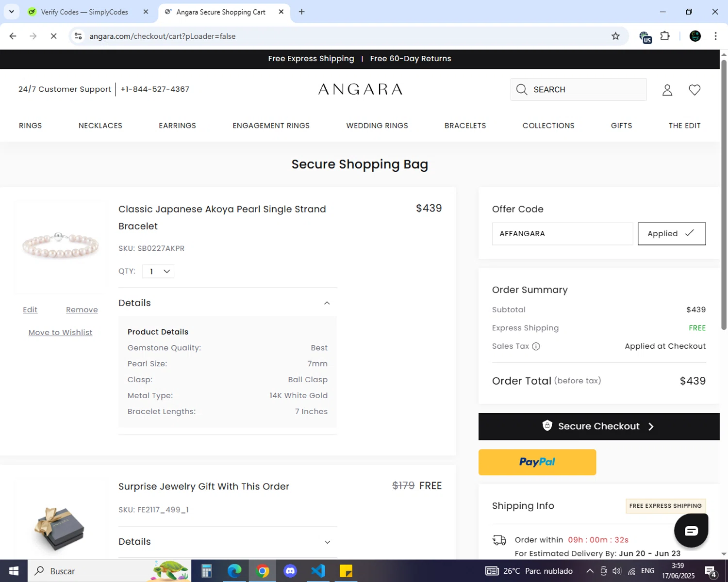
Task: Switch to Verify Codes SimplyCodes tab
Action: (x=84, y=12)
